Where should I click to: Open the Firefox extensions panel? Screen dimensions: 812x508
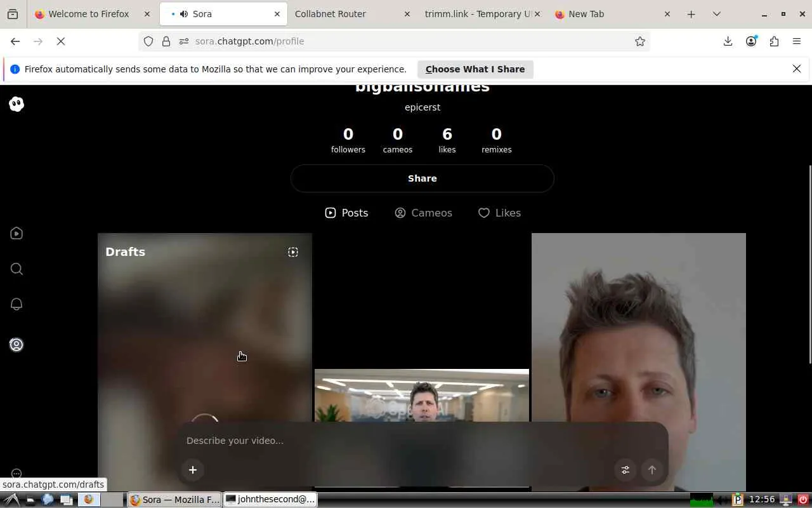pyautogui.click(x=774, y=41)
